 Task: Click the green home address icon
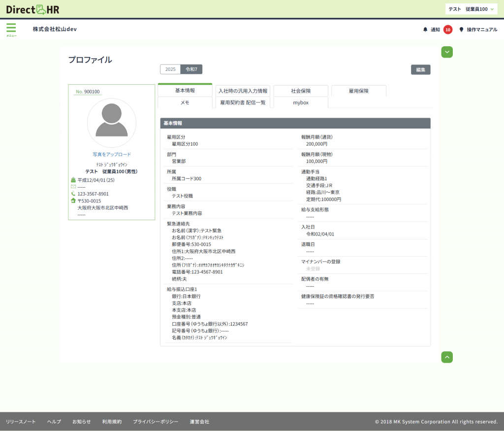73,200
